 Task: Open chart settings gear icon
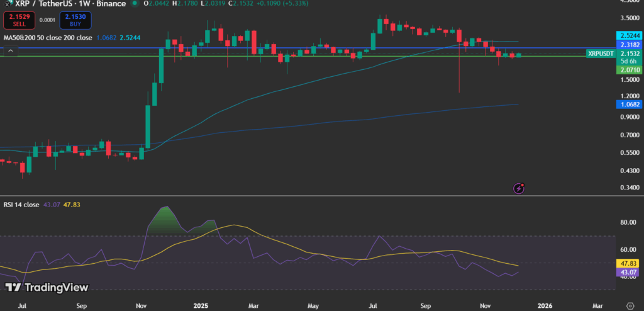[x=630, y=306]
